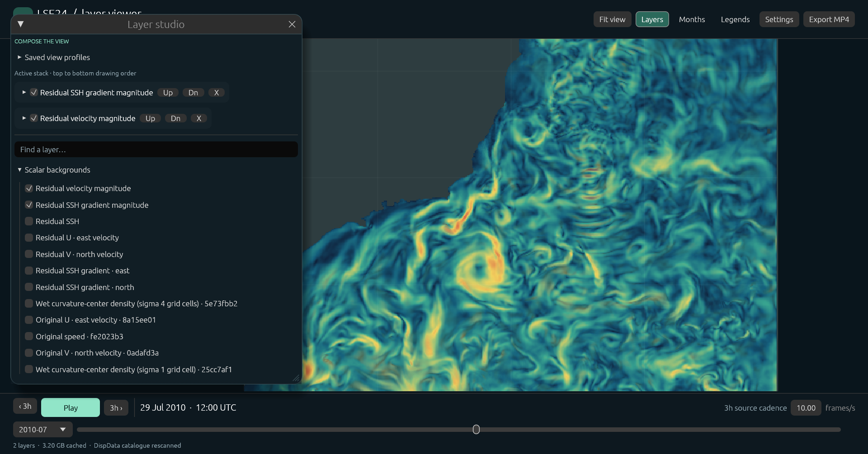
Task: Remove Residual SSH gradient magnitude from stack
Action: (x=216, y=93)
